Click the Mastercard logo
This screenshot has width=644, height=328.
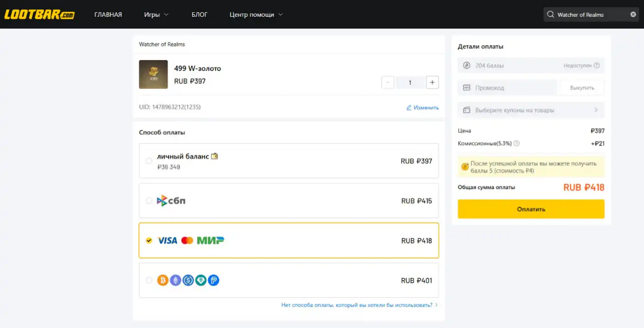[x=187, y=241]
